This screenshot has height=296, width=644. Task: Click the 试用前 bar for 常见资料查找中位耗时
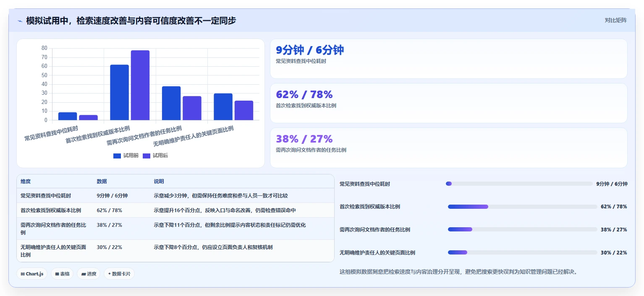[68, 116]
